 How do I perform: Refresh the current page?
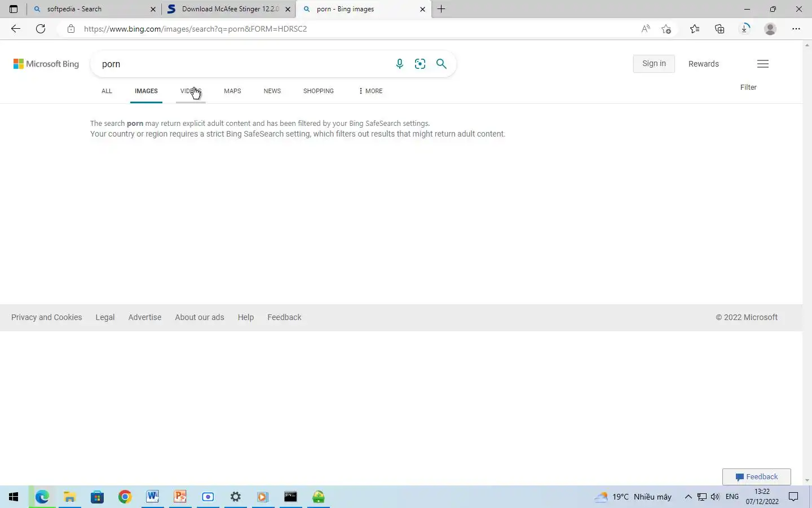pyautogui.click(x=41, y=29)
